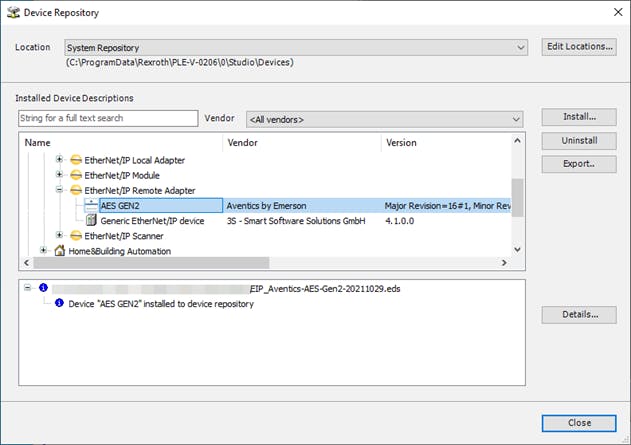Expand the Home&Building Automation node

click(43, 251)
